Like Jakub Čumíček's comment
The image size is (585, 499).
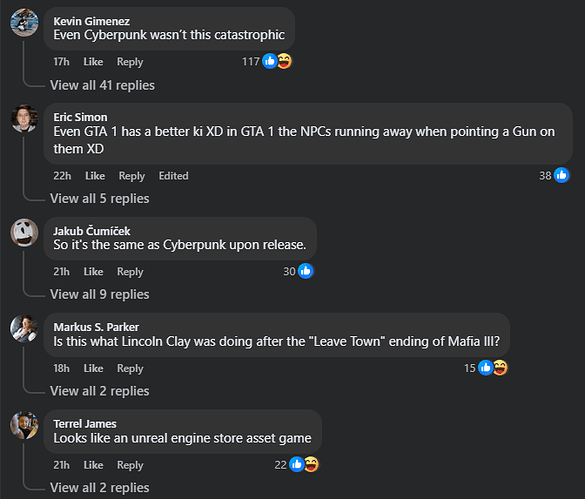[x=93, y=271]
